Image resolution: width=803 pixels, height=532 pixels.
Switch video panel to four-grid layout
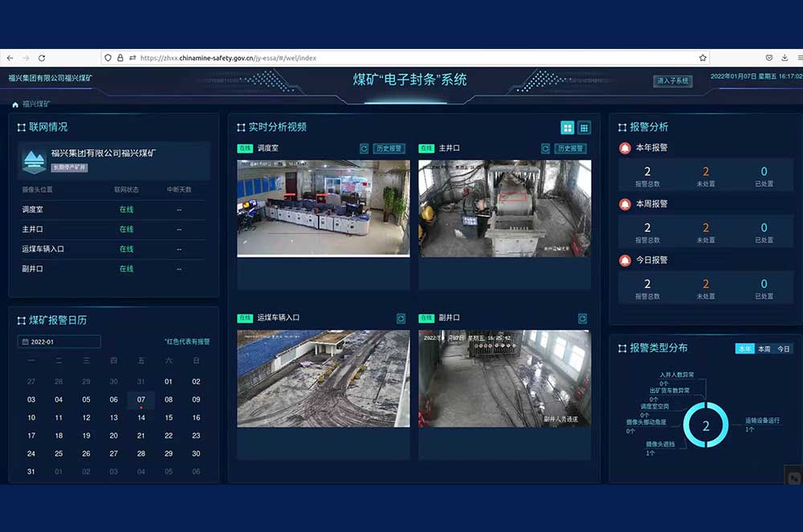click(568, 128)
